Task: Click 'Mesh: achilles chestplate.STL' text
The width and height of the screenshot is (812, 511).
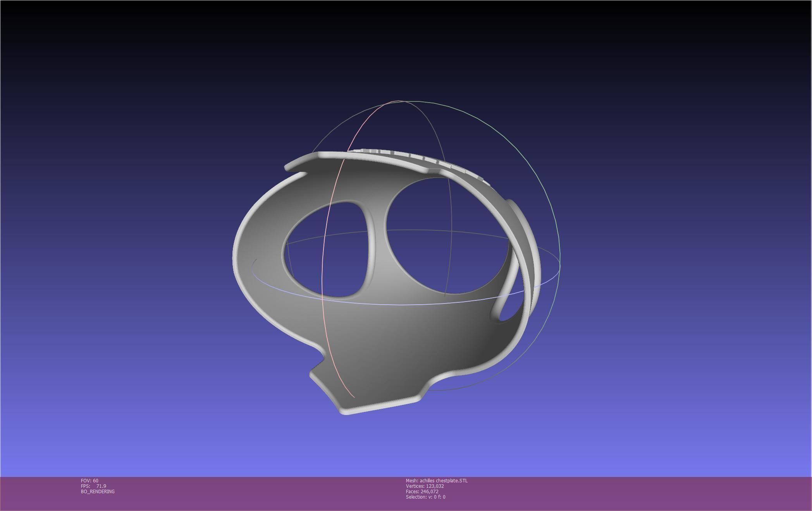Action: (x=437, y=481)
